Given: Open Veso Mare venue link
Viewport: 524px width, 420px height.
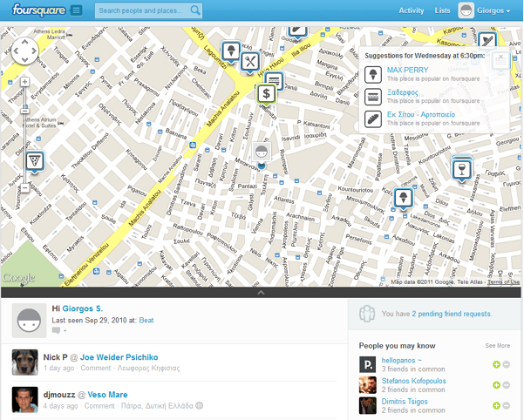Looking at the screenshot, I should [107, 395].
